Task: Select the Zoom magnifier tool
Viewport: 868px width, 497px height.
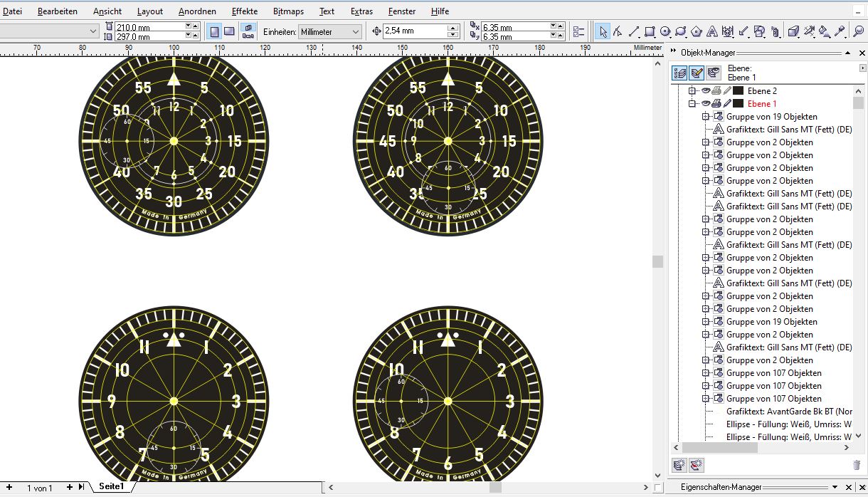Action: [858, 31]
